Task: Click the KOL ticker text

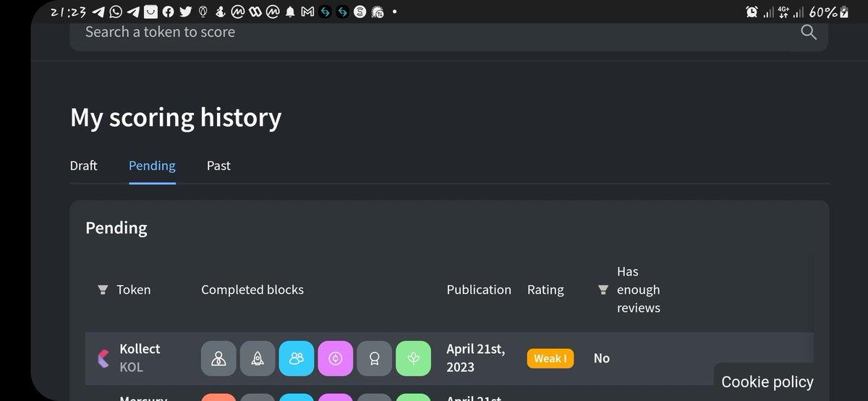Action: click(x=132, y=367)
